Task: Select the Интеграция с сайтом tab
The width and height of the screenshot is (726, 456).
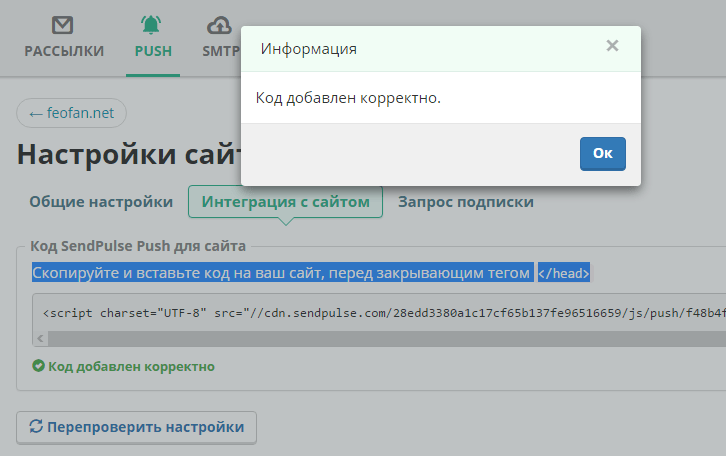Action: click(285, 202)
